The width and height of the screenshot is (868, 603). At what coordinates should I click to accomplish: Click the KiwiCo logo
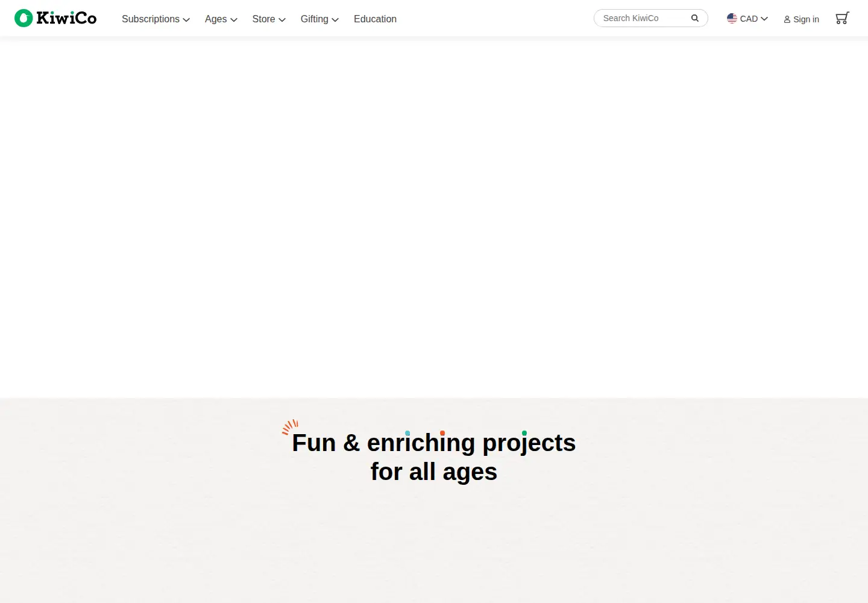[55, 18]
